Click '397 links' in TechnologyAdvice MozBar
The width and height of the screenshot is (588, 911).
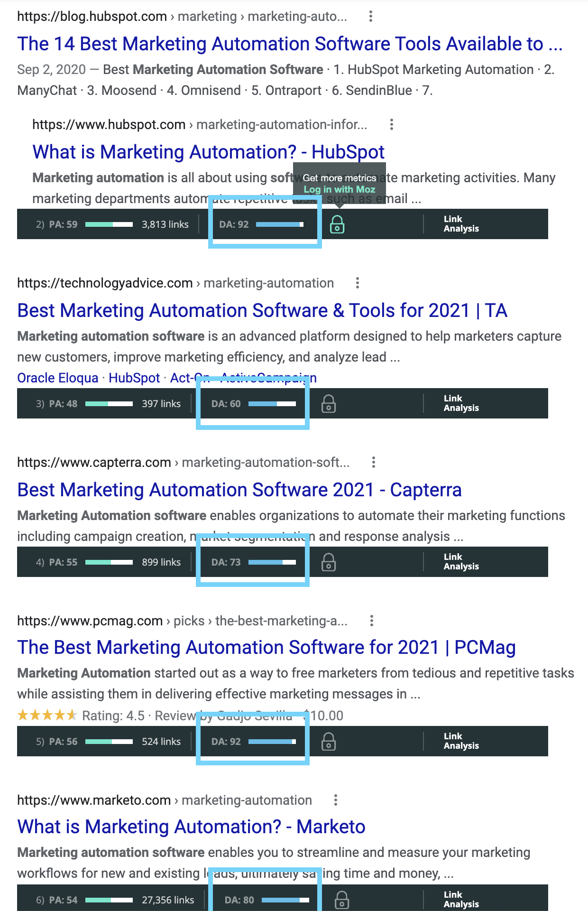coord(161,404)
